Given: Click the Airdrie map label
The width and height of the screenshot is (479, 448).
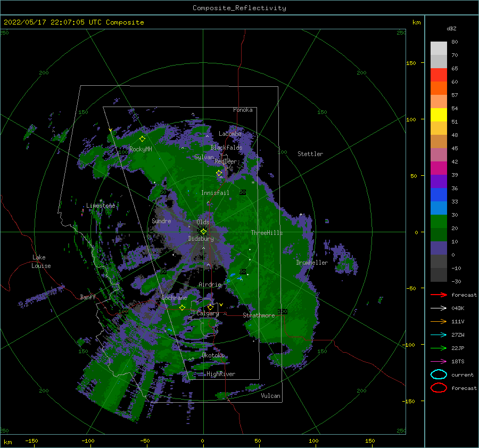Looking at the screenshot, I should pyautogui.click(x=210, y=284).
